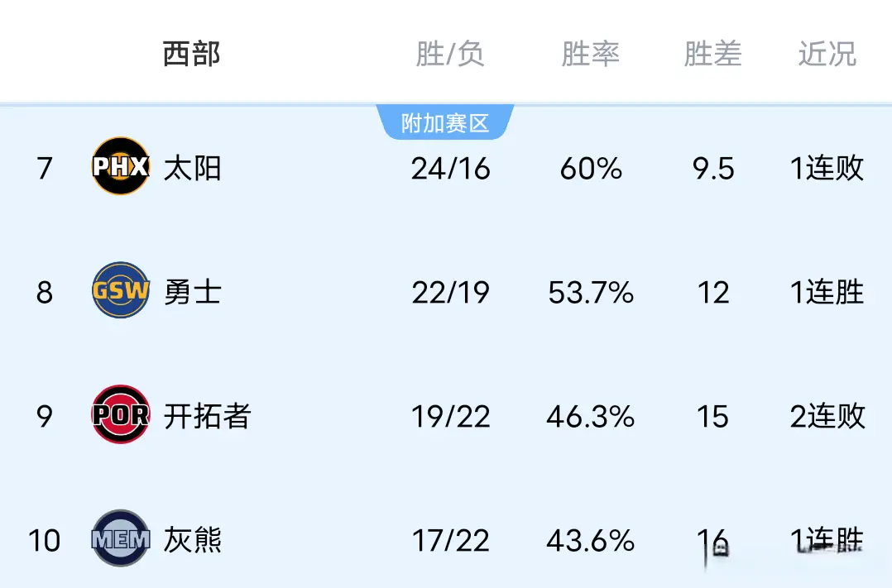Select the 开拓者 team name

coord(206,416)
